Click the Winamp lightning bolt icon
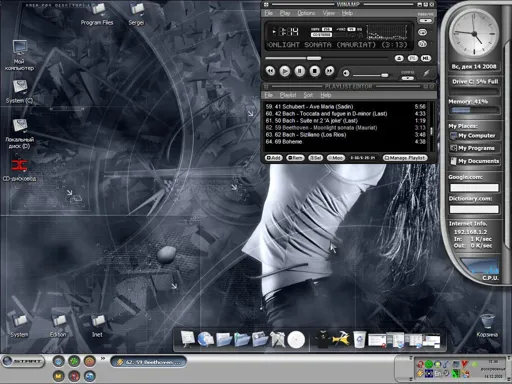 (426, 73)
